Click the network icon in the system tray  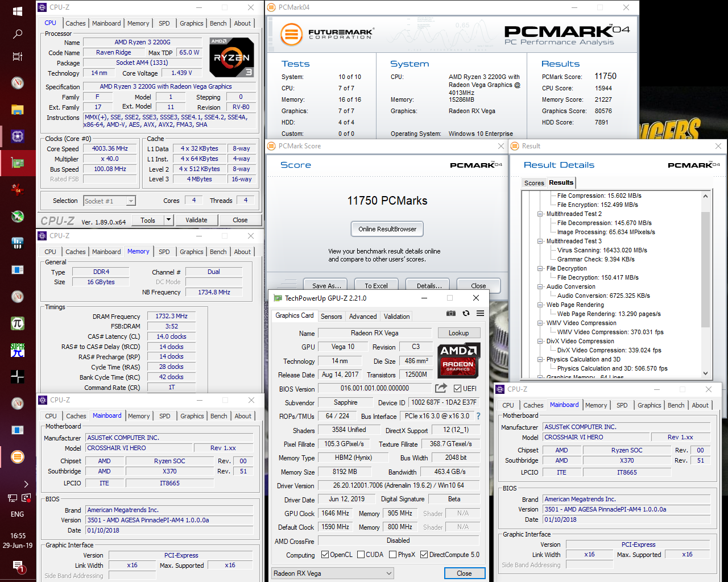12,498
